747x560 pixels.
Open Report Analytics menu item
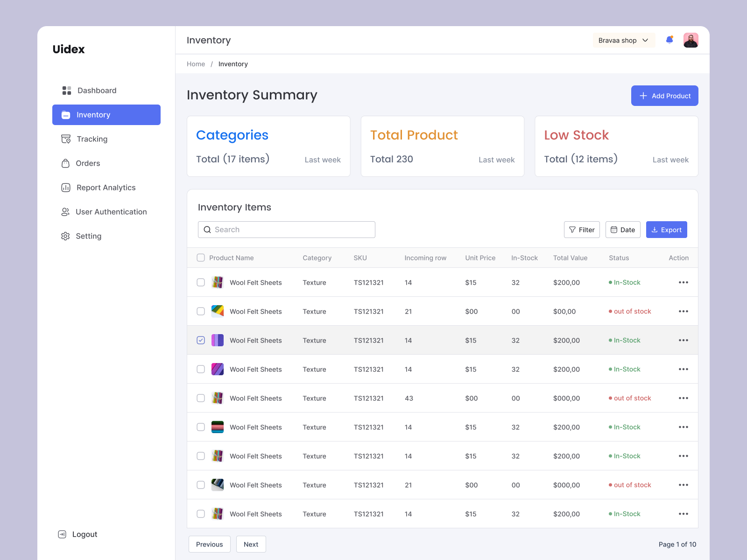coord(106,188)
